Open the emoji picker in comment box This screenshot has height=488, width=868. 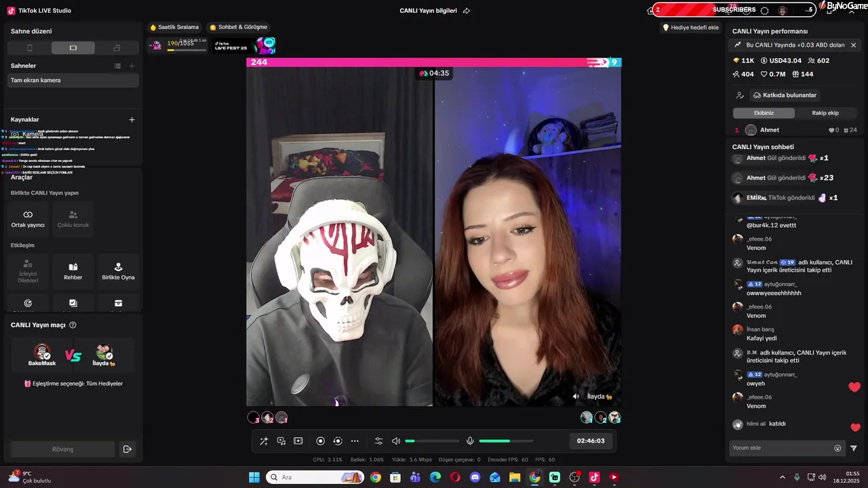pyautogui.click(x=837, y=448)
